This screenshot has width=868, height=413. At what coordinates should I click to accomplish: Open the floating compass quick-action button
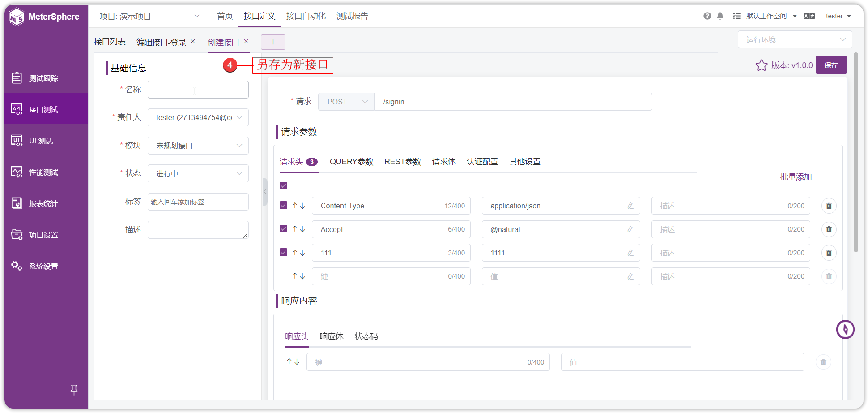tap(845, 330)
